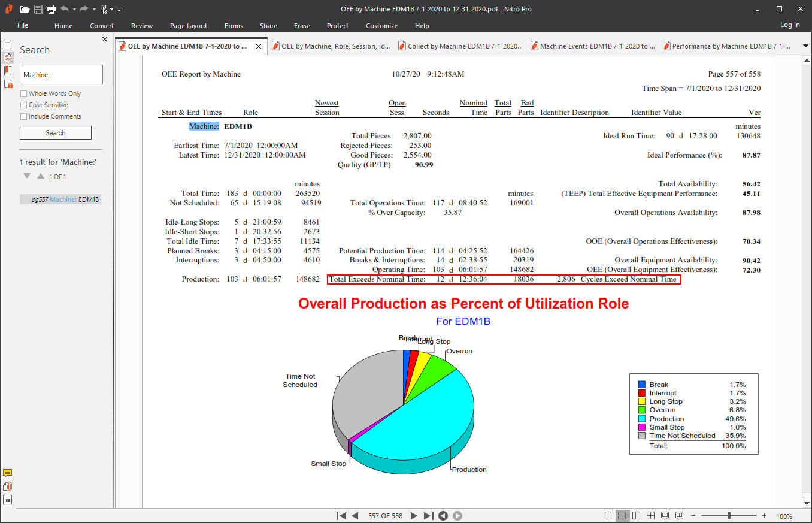
Task: Open the Home ribbon tab
Action: (63, 26)
